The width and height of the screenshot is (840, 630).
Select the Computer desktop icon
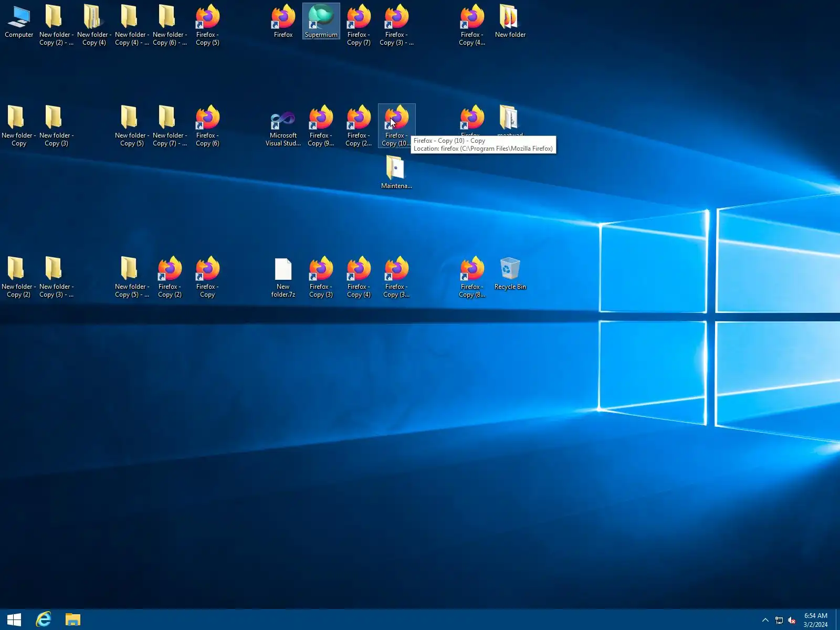pyautogui.click(x=19, y=22)
